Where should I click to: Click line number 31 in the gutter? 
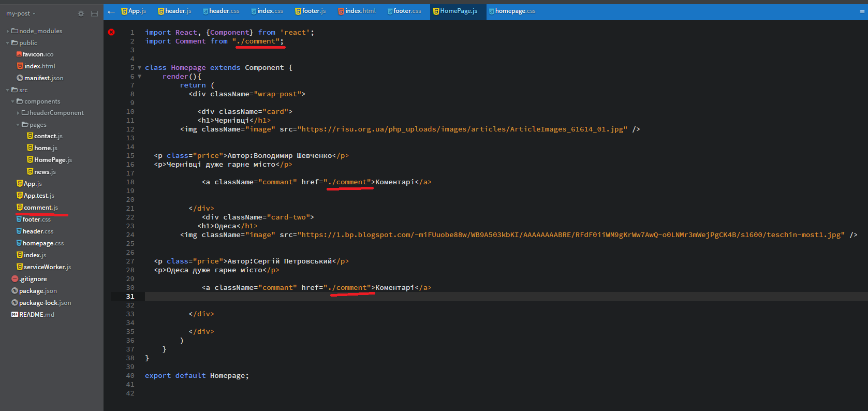pos(130,297)
